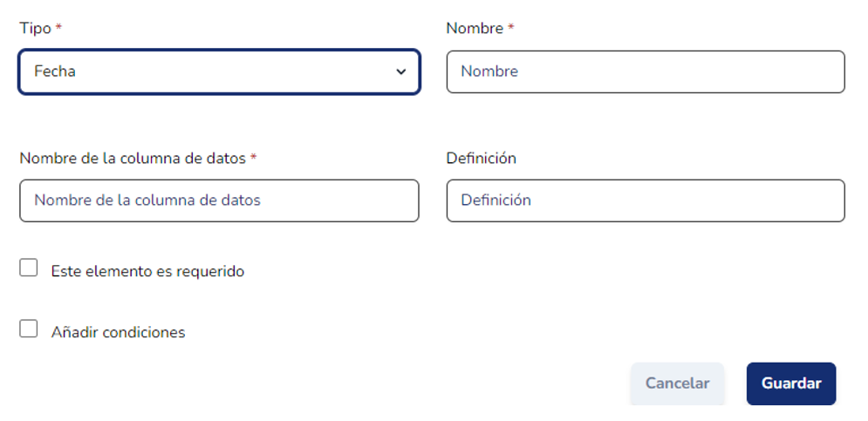
Task: Tick the Añadir condiciones checkbox
Action: 29,329
